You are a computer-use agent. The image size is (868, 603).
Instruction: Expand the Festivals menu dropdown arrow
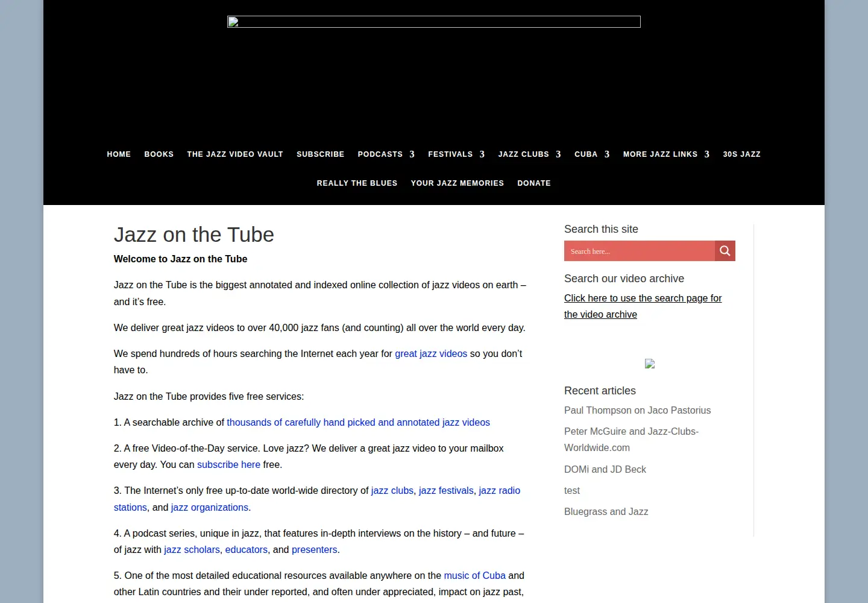(482, 154)
